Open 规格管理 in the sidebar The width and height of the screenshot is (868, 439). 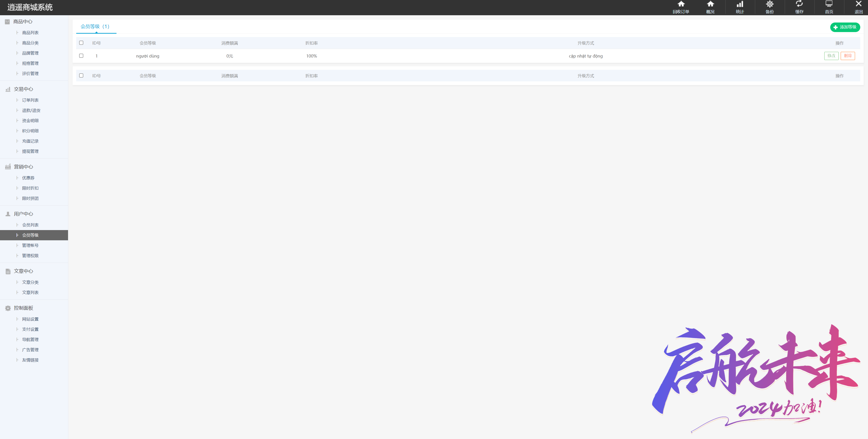30,63
